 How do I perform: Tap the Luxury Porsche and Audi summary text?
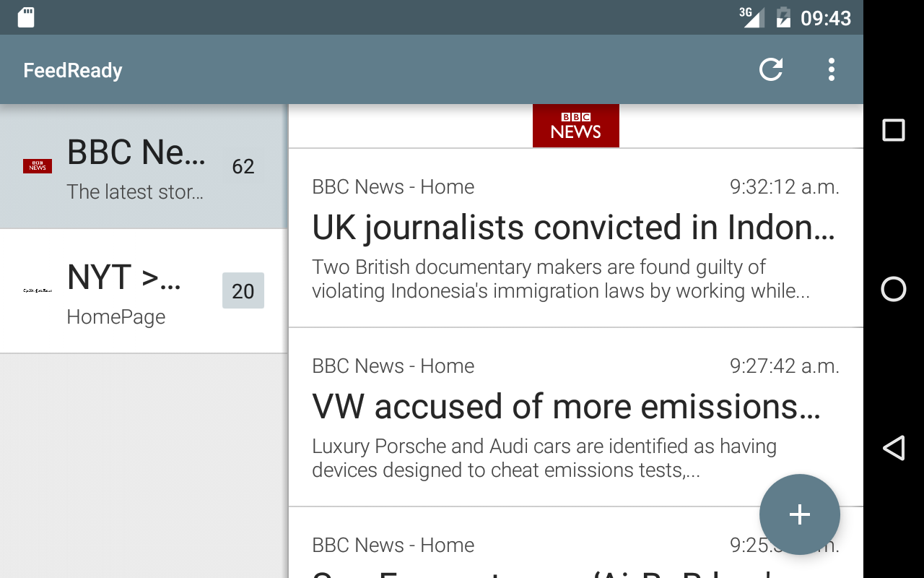click(x=544, y=458)
